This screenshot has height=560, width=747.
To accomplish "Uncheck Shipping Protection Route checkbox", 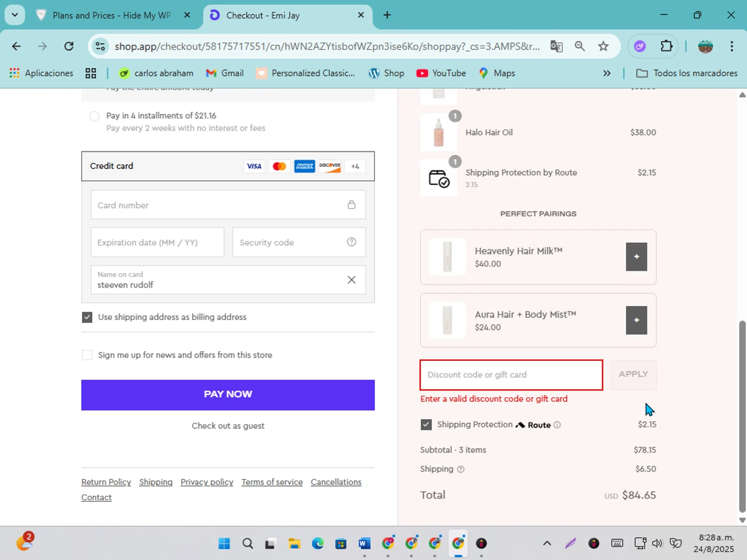I will (426, 424).
